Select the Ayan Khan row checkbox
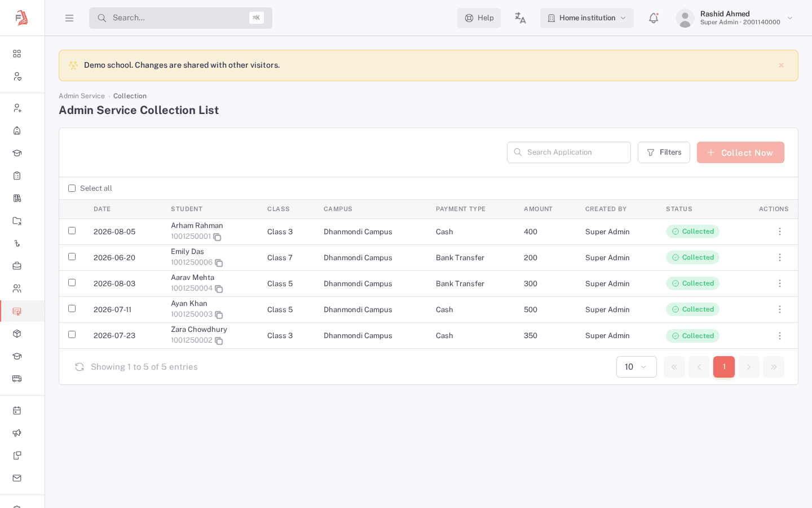The image size is (812, 508). point(72,308)
